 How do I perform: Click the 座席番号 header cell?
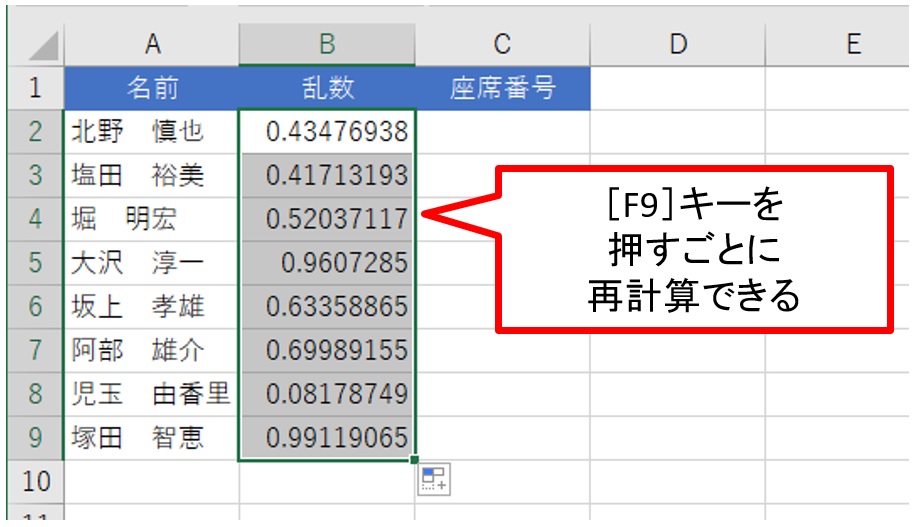[502, 88]
